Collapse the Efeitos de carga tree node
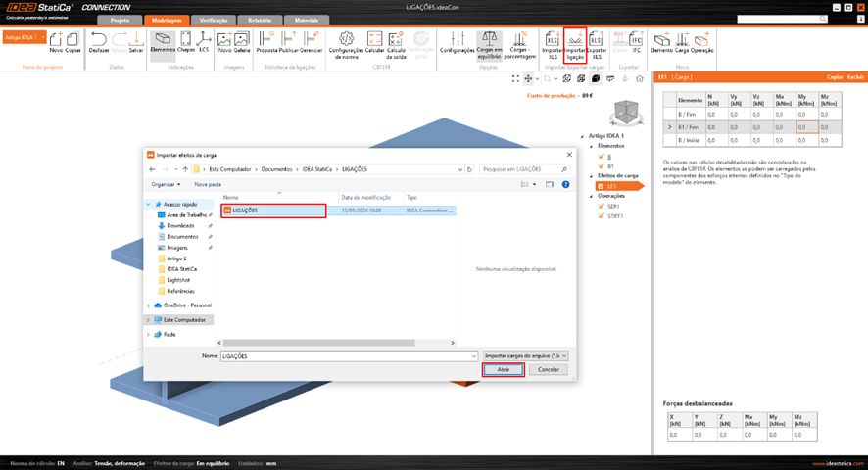 [x=590, y=175]
